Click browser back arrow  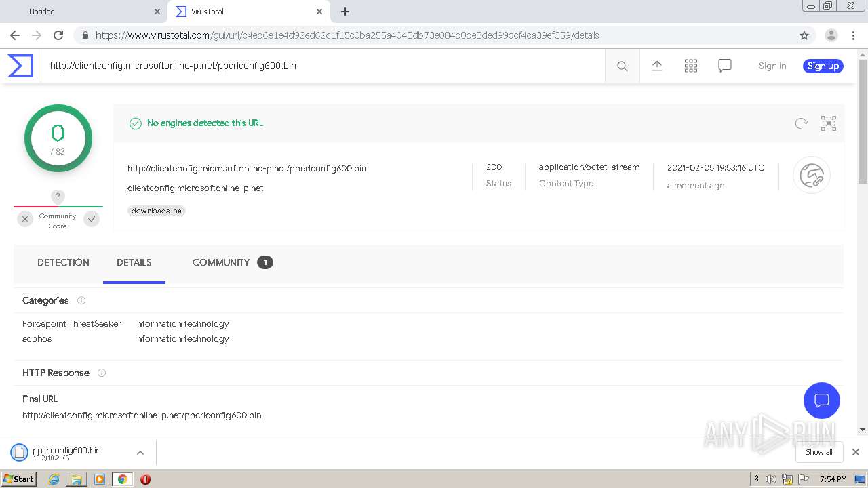(15, 35)
